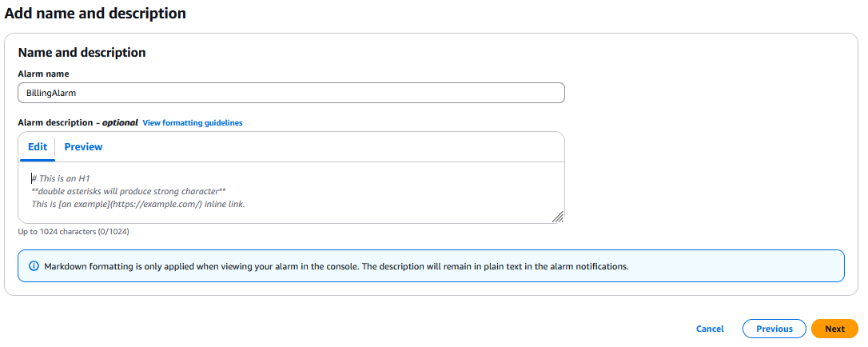Click the 'Add name and description' page heading
Screen dimensions: 868x347
coord(95,14)
